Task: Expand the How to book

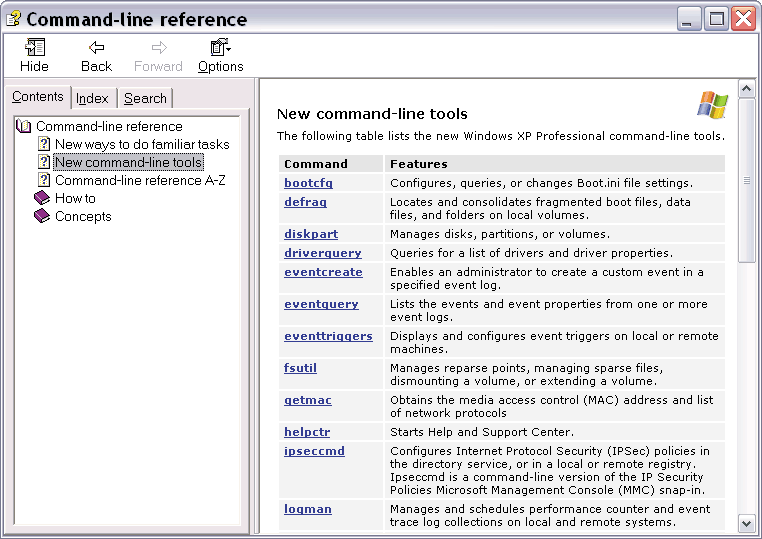Action: pyautogui.click(x=75, y=198)
